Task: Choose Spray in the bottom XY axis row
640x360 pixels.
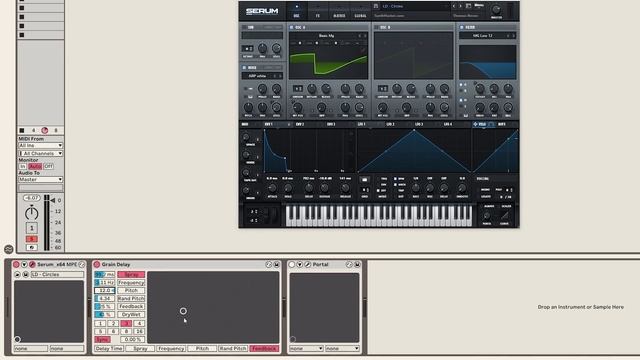Action: 140,349
